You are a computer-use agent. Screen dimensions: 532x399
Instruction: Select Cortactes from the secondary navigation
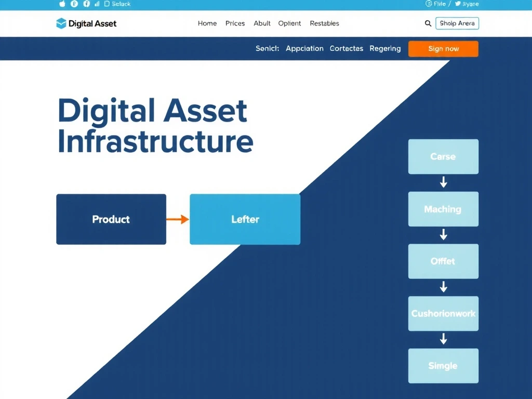[x=347, y=48]
